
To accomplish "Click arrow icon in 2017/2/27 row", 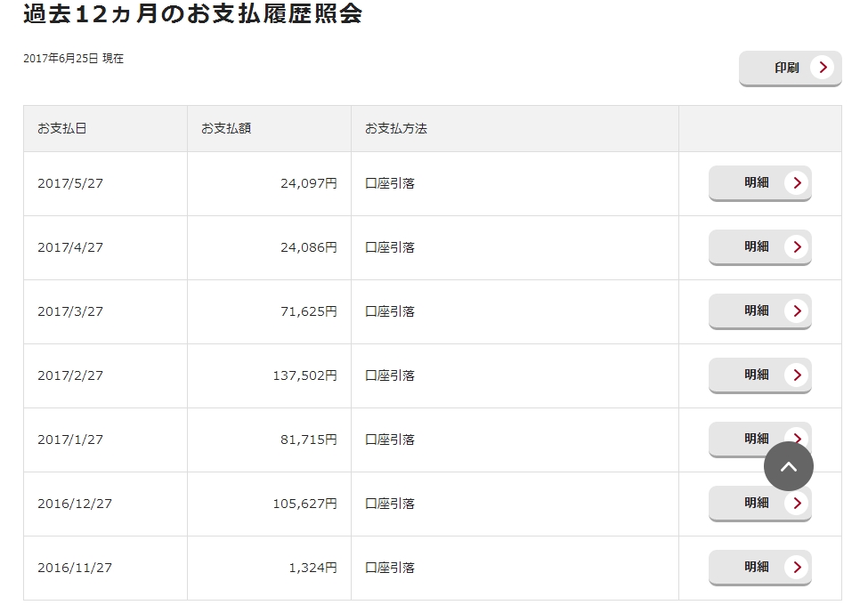I will (x=797, y=375).
